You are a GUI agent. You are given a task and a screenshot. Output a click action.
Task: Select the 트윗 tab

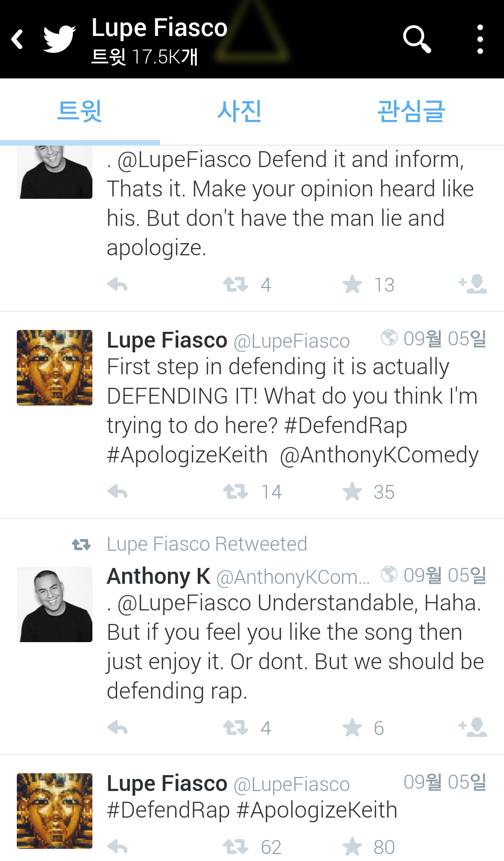(79, 112)
